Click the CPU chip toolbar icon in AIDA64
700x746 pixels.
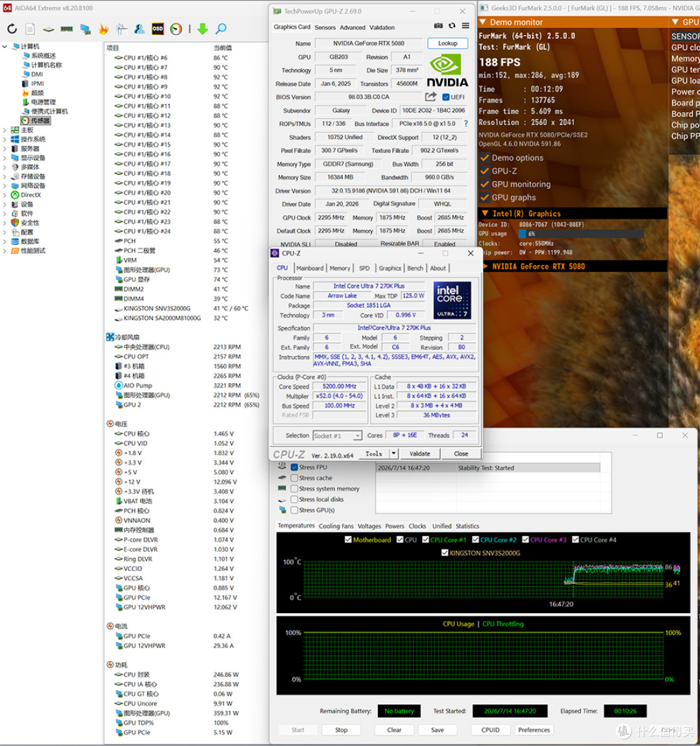pyautogui.click(x=49, y=29)
